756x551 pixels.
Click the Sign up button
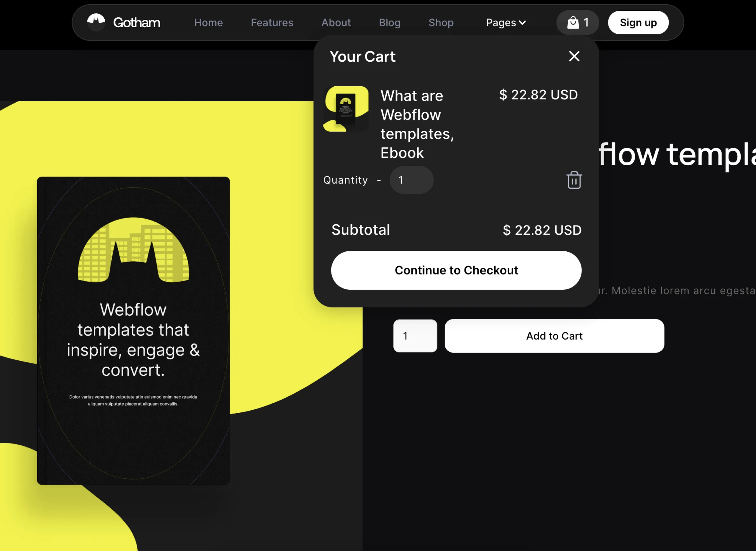pyautogui.click(x=638, y=22)
